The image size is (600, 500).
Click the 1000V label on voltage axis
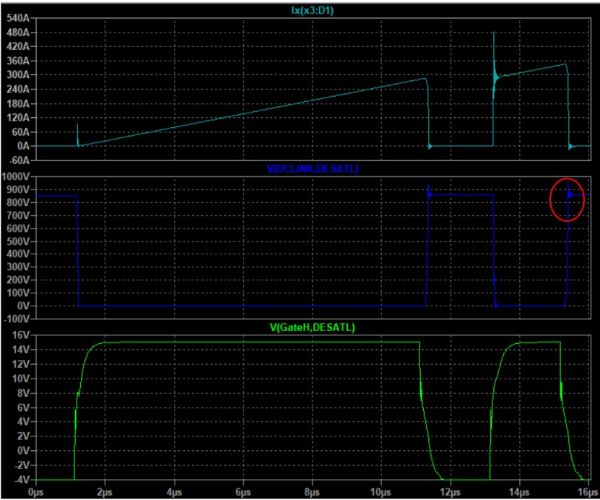click(18, 177)
